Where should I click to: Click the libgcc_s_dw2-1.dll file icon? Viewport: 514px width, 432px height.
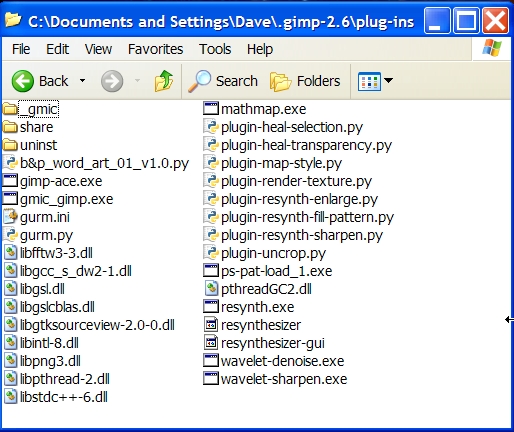11,271
